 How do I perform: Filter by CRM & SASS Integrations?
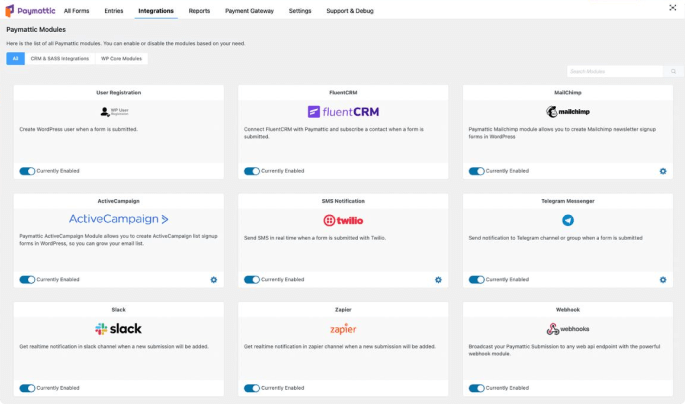(x=60, y=59)
